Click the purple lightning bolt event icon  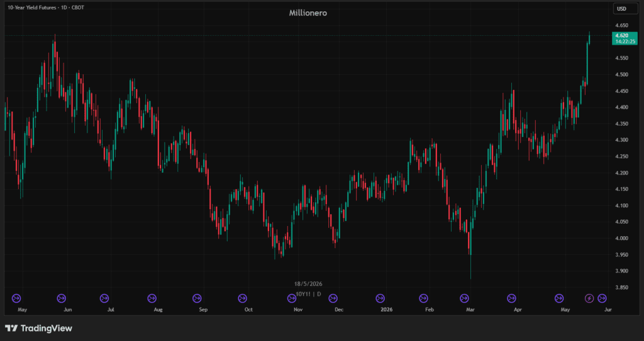click(589, 298)
